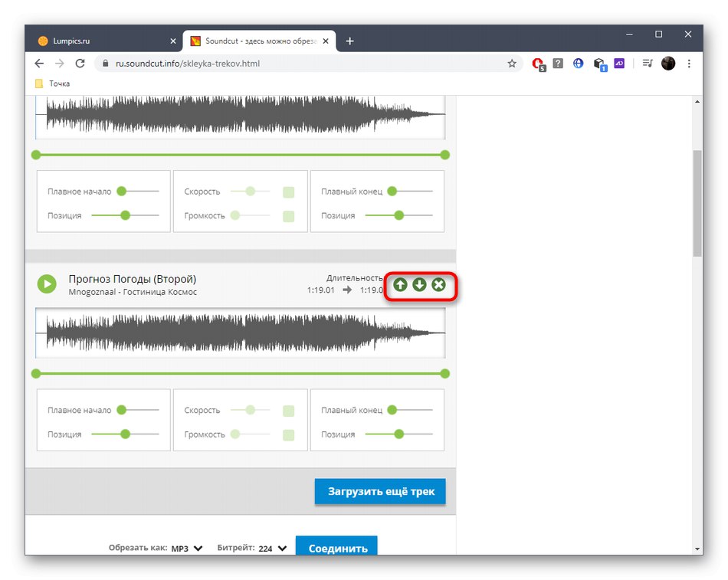The image size is (728, 580).
Task: Open the Битрейт 224 dropdown
Action: pos(273,549)
